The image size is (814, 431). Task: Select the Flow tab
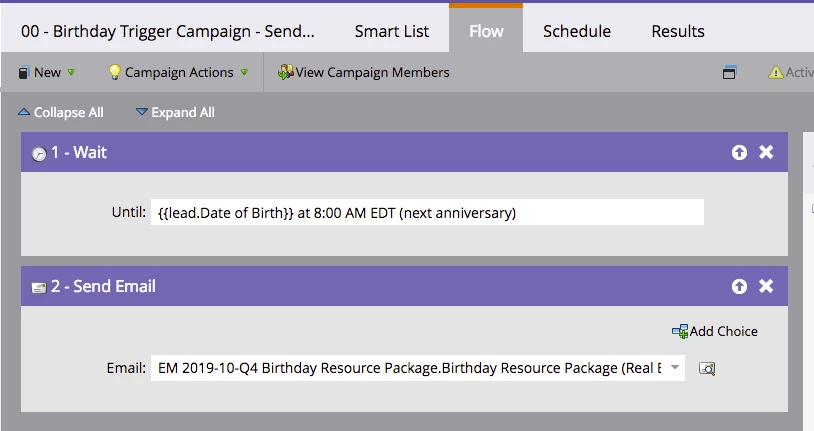click(486, 31)
